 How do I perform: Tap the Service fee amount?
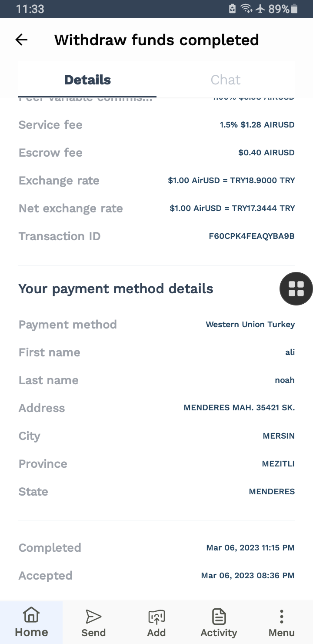click(257, 125)
